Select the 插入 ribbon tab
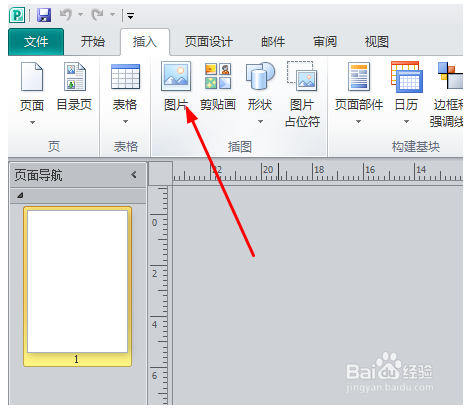470x409 pixels. point(145,42)
